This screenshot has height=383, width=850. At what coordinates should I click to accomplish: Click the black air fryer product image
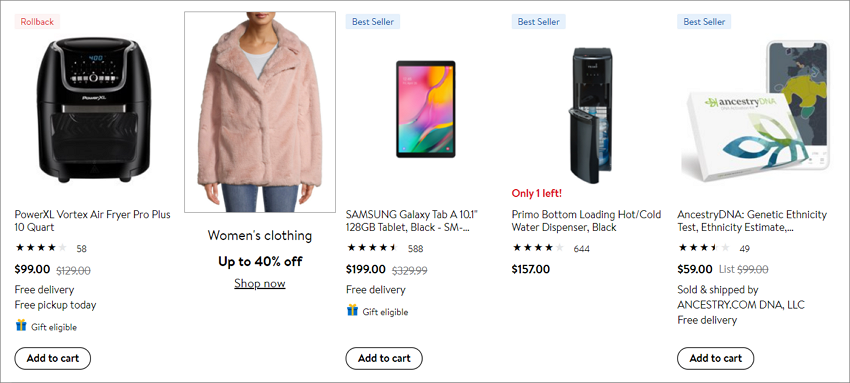93,110
